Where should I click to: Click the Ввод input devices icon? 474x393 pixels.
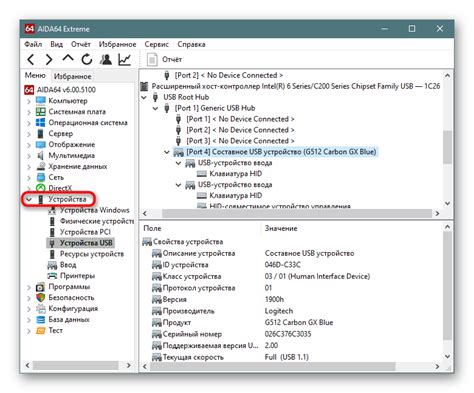click(52, 265)
